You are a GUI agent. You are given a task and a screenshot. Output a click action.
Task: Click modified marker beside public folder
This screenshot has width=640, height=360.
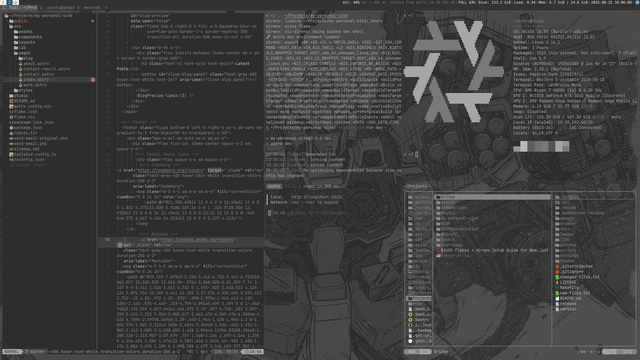pos(93,21)
